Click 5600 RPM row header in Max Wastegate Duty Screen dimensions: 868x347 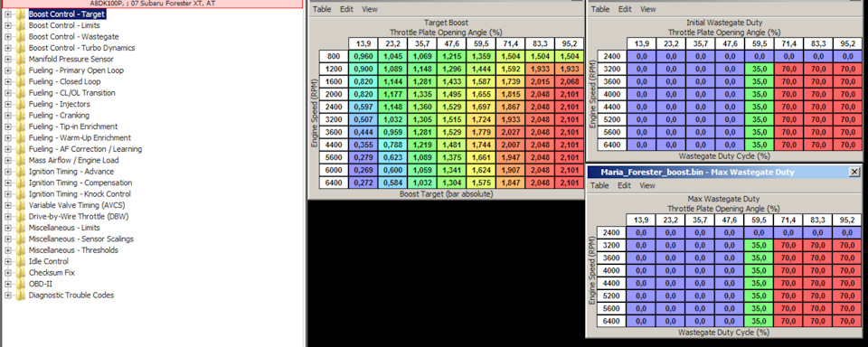coord(612,309)
